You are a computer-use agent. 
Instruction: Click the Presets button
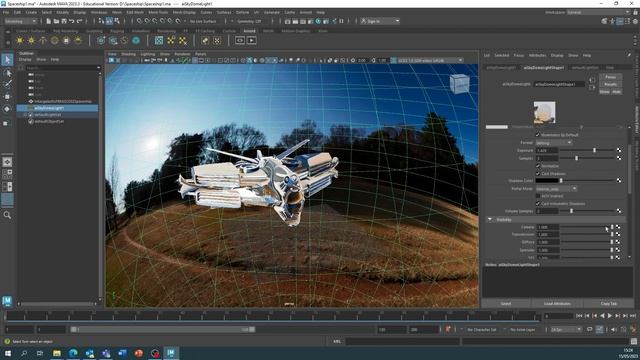(x=610, y=84)
